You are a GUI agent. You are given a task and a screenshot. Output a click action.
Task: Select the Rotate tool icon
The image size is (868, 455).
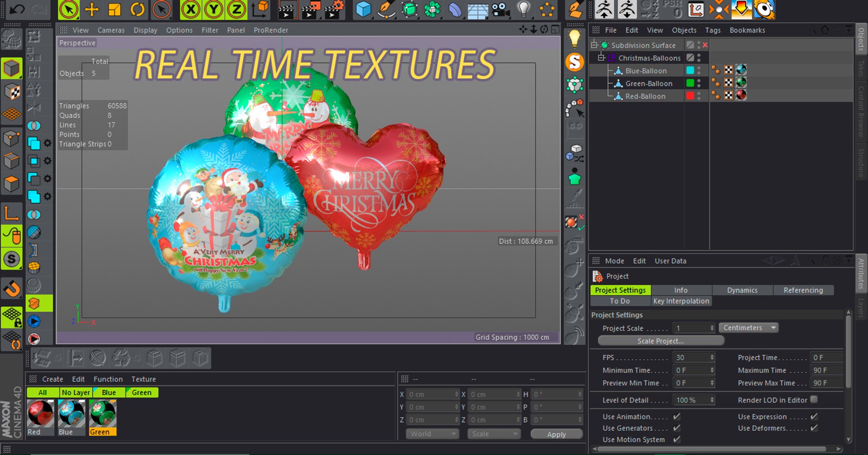pos(138,9)
